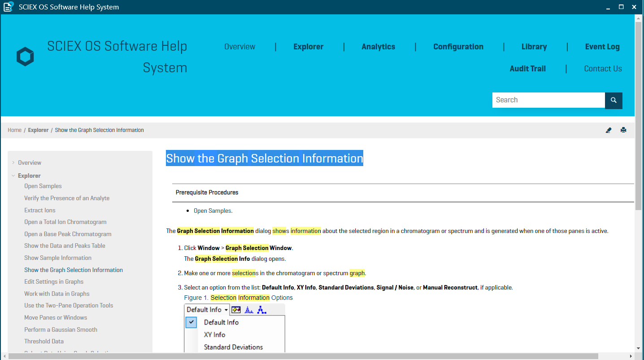Image resolution: width=644 pixels, height=360 pixels.
Task: Click the highlighter remove icon in breadcrumb bar
Action: click(x=609, y=130)
